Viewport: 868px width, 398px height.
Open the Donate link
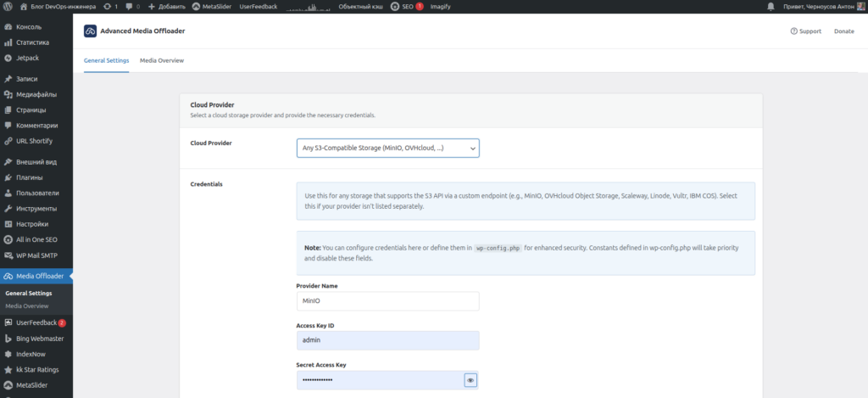tap(843, 31)
